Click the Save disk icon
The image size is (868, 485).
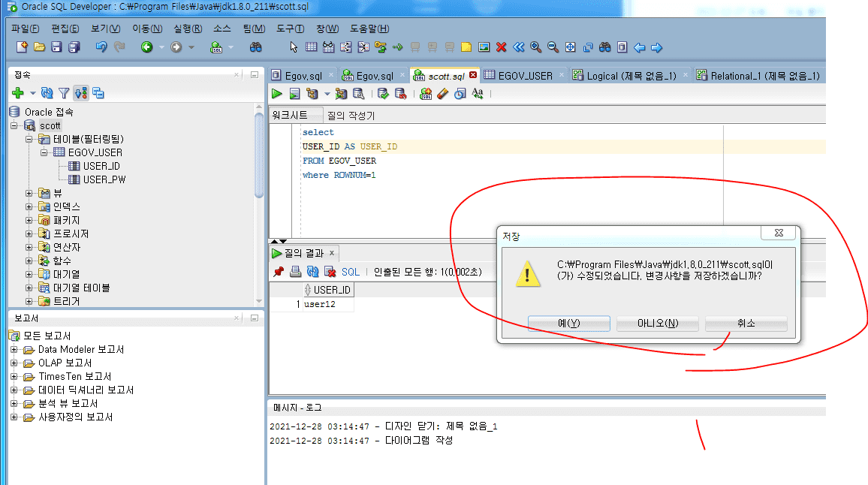coord(56,47)
